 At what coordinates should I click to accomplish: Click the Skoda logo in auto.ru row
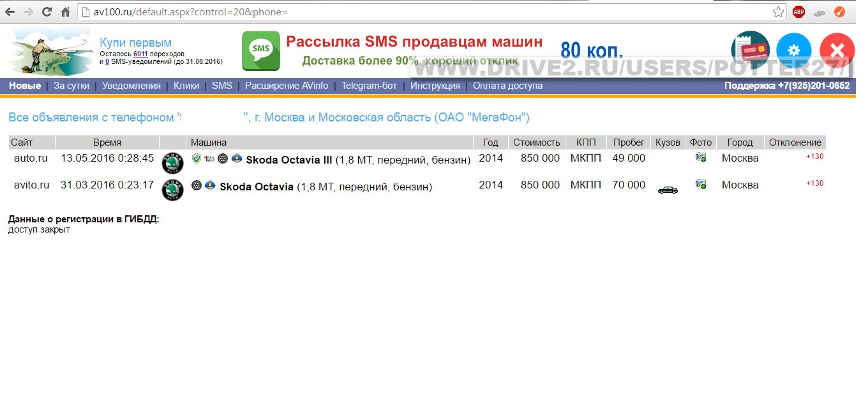tap(172, 164)
